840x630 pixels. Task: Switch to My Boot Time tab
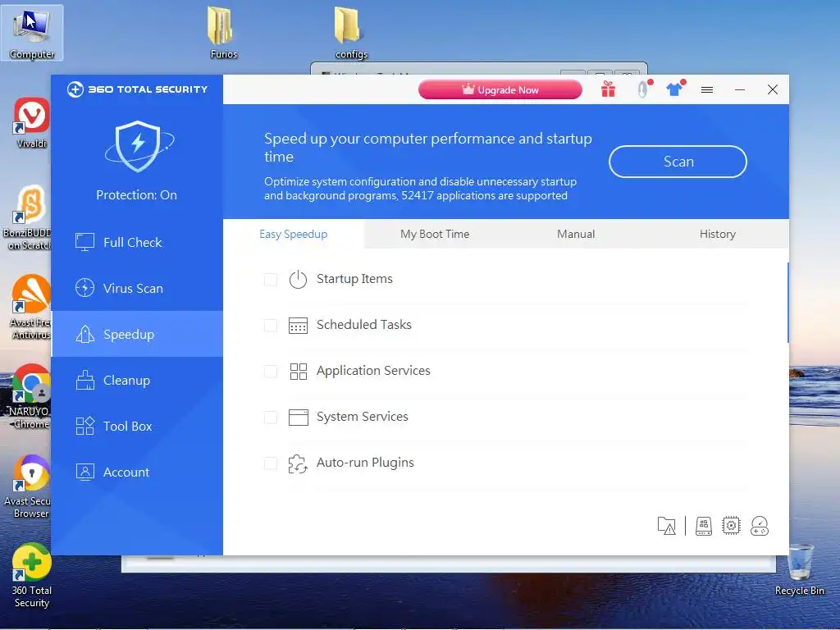435,234
